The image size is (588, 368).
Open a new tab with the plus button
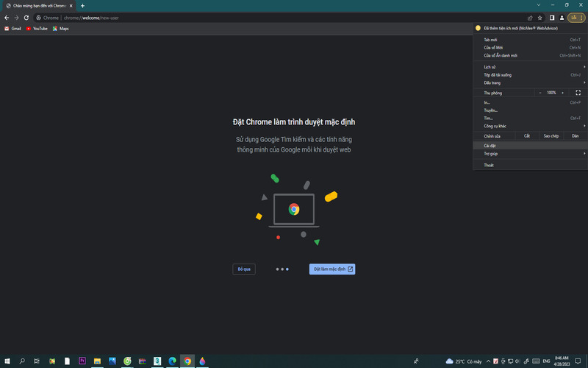coord(82,6)
